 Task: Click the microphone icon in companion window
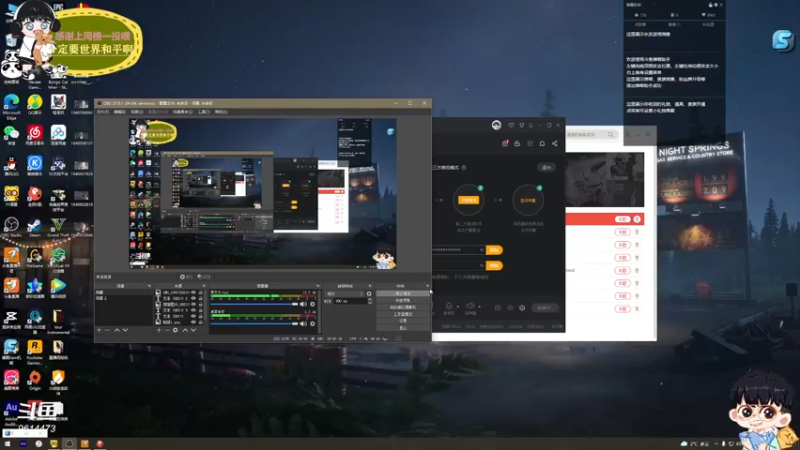pyautogui.click(x=448, y=306)
